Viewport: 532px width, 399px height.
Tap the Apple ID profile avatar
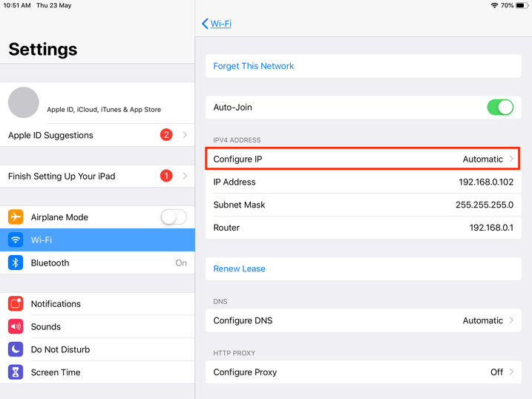pyautogui.click(x=24, y=102)
